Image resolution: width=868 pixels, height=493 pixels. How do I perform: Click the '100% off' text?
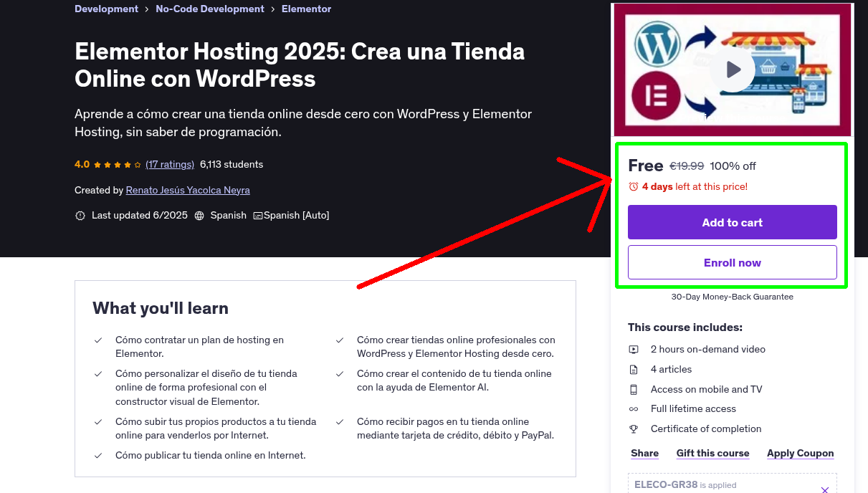coord(733,166)
